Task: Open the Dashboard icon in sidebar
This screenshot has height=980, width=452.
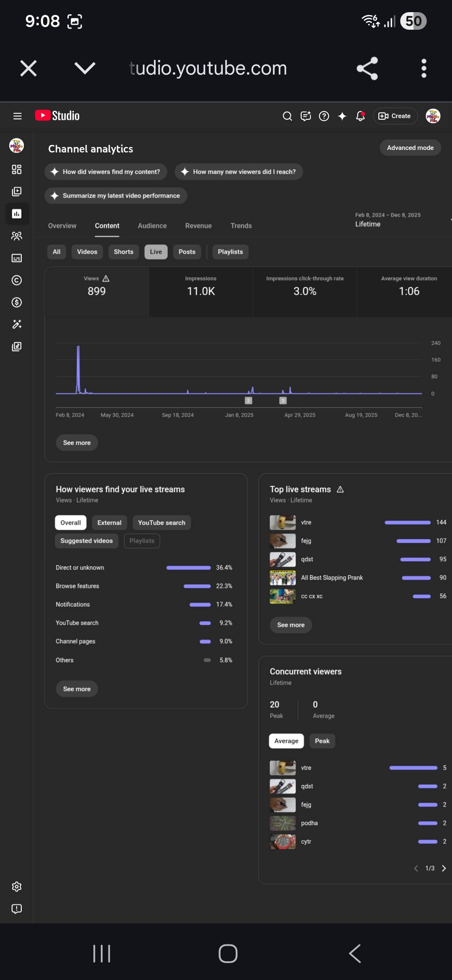Action: pyautogui.click(x=17, y=170)
